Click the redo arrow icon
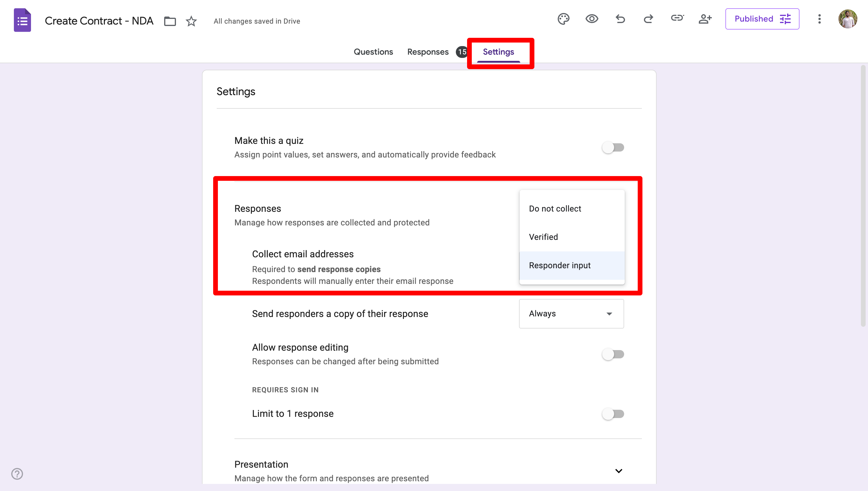Screen dimensions: 868x491 648,19
